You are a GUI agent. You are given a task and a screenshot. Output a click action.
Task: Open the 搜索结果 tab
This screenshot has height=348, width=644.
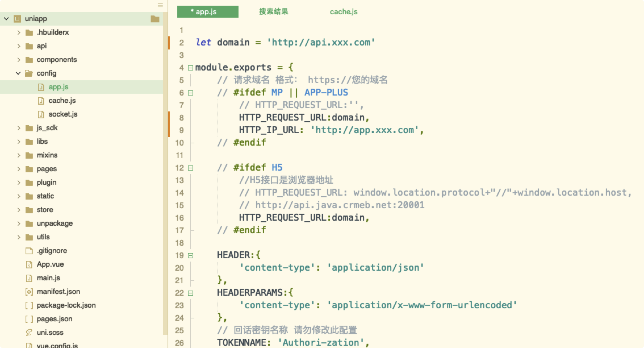point(274,12)
